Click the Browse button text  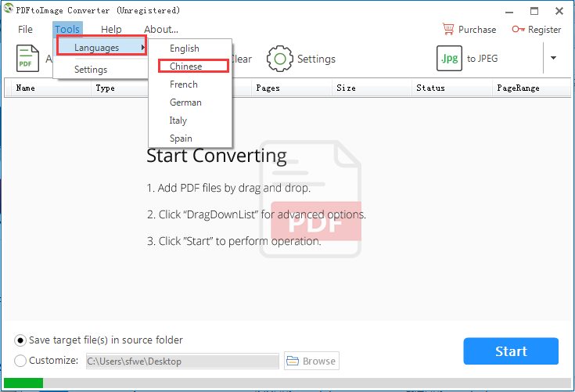319,361
